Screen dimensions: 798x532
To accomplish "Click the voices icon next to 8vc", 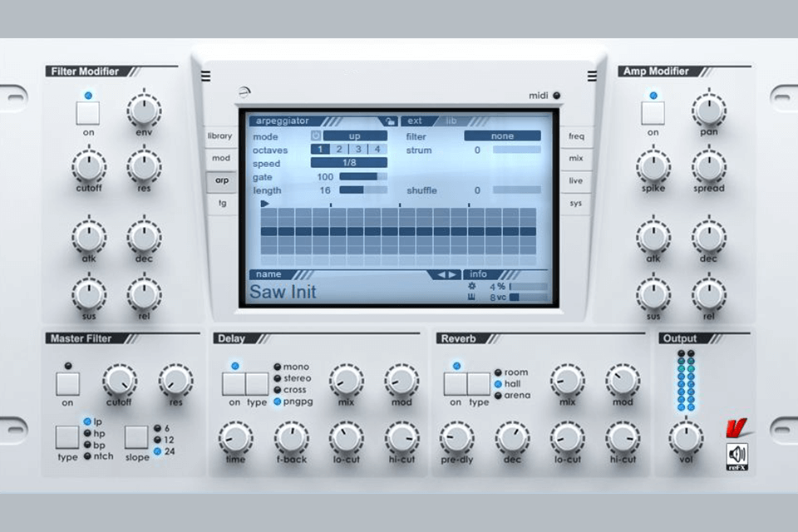I will (473, 297).
